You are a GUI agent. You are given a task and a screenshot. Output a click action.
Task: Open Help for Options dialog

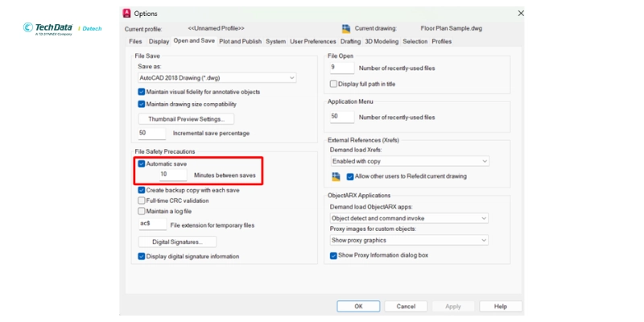click(x=501, y=307)
